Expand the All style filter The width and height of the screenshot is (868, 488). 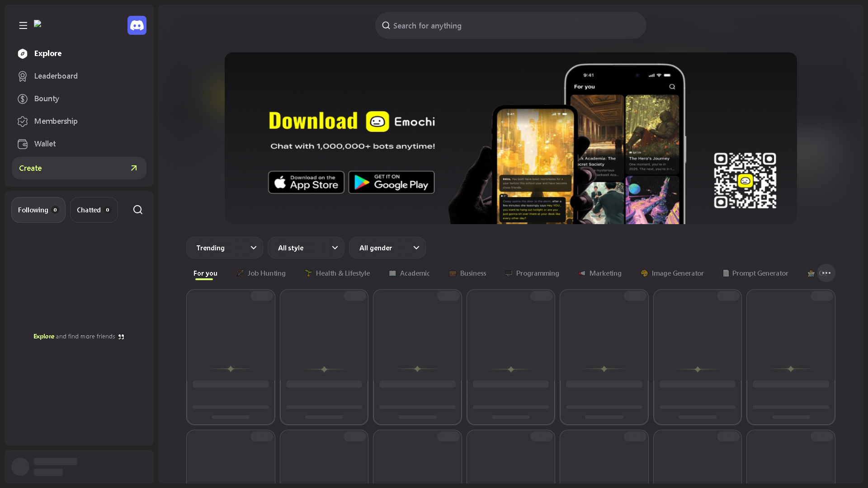(x=306, y=248)
